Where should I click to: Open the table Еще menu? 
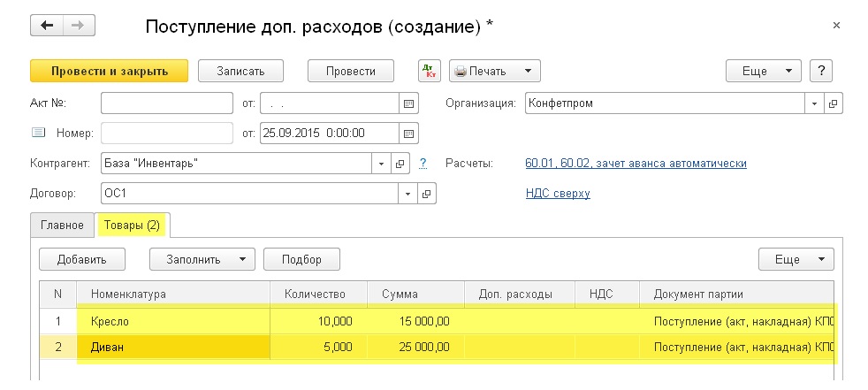[796, 259]
